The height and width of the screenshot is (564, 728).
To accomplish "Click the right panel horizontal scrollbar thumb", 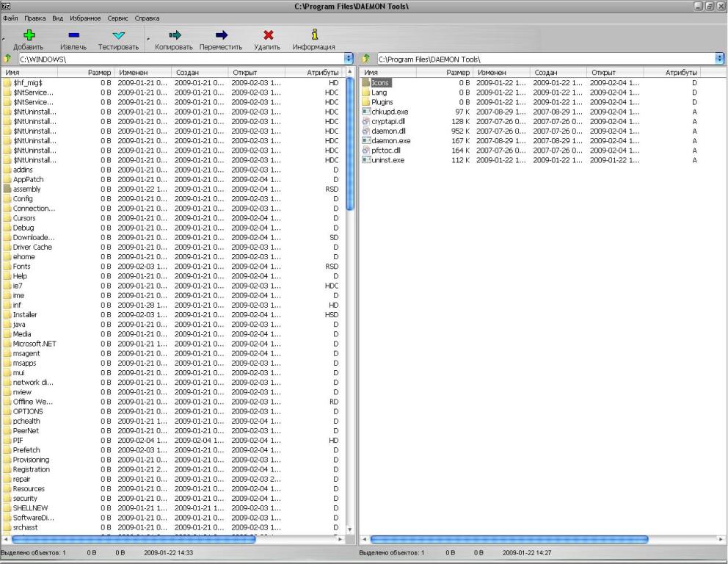I will click(509, 539).
